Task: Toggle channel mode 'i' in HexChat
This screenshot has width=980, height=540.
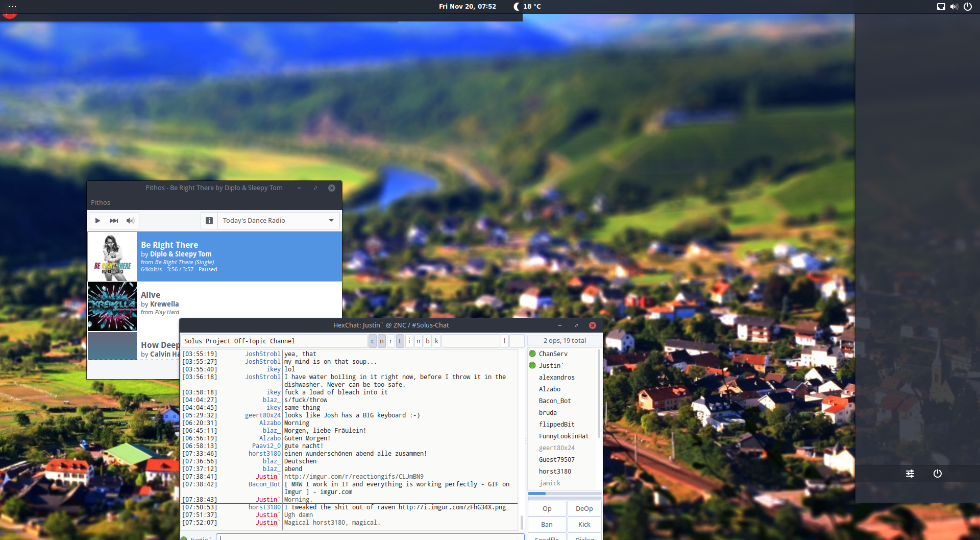Action: coord(409,341)
